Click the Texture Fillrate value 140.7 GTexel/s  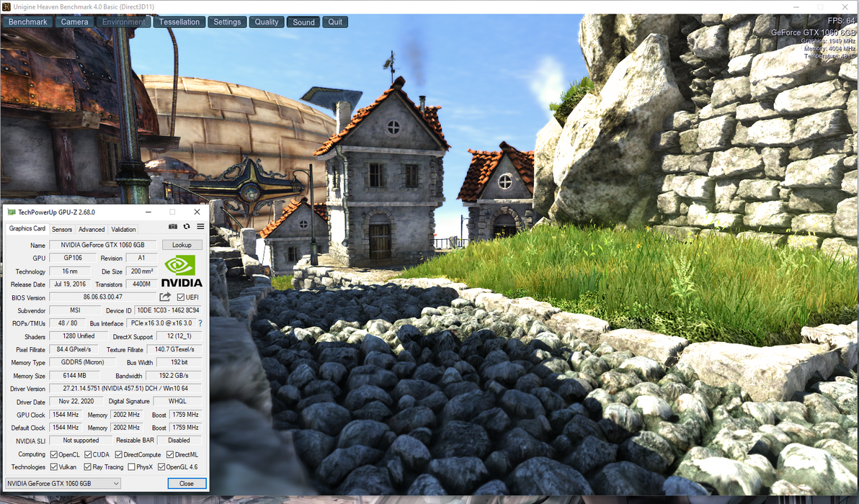(x=174, y=349)
